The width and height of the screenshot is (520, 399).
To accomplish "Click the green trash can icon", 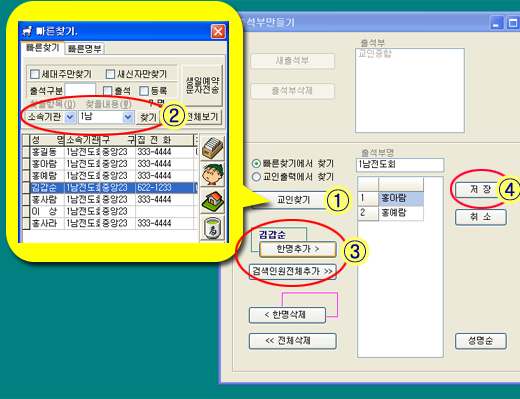I will [212, 228].
